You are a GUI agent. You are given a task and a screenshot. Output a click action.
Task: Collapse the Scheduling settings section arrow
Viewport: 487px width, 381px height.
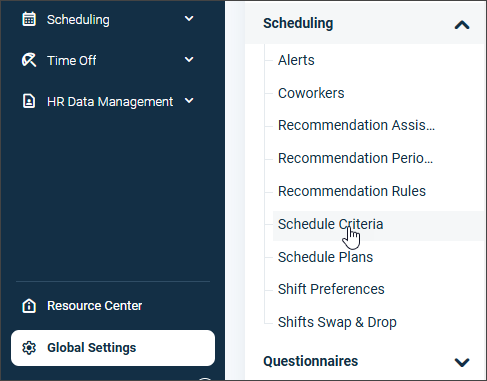click(x=462, y=25)
